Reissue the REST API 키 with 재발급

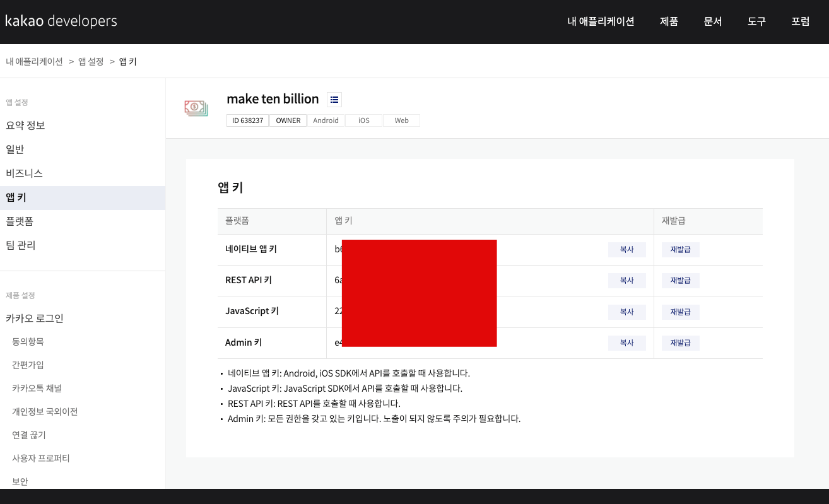coord(681,281)
